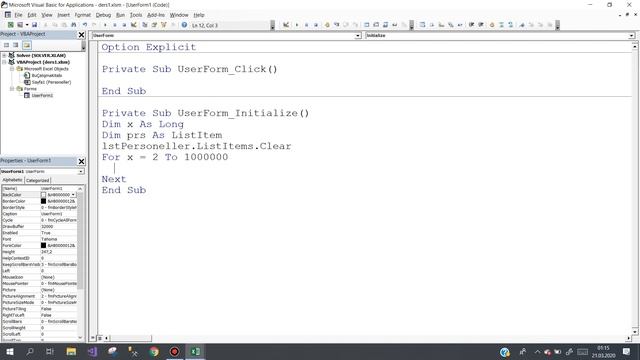Click the BorderColor black color swatch
The width and height of the screenshot is (640, 360).
(x=43, y=201)
